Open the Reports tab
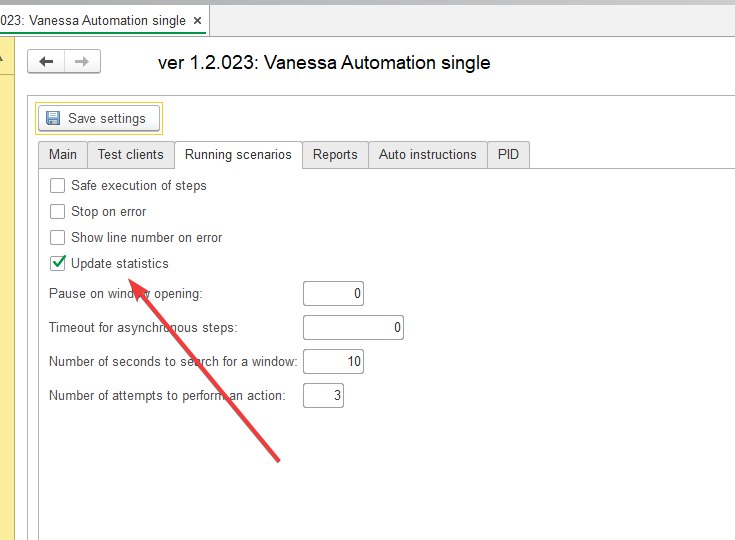Image resolution: width=735 pixels, height=540 pixels. [x=335, y=155]
